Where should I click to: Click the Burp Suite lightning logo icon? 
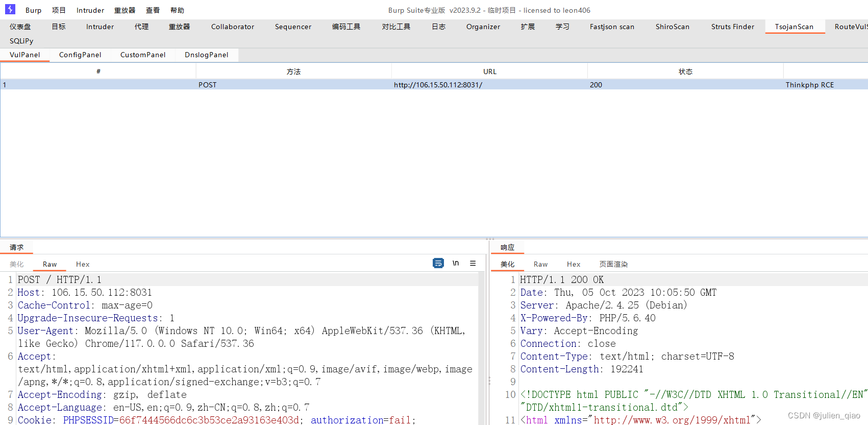(x=10, y=9)
